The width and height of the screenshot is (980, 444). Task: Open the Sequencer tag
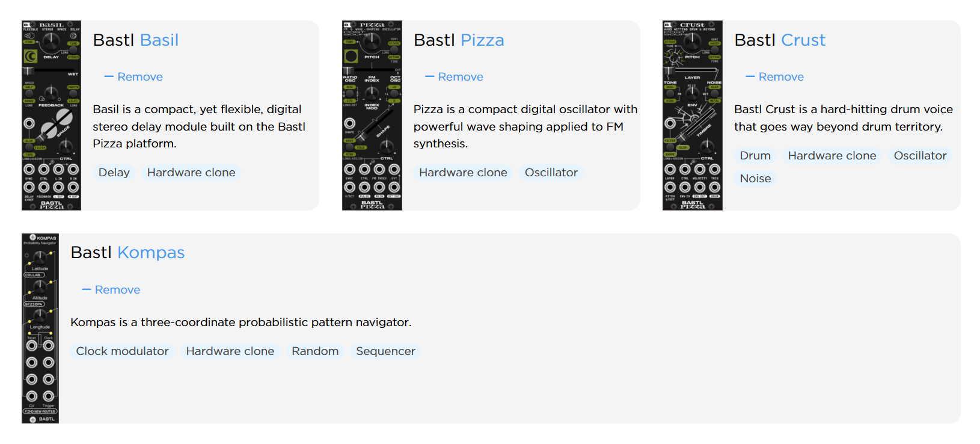tap(385, 351)
